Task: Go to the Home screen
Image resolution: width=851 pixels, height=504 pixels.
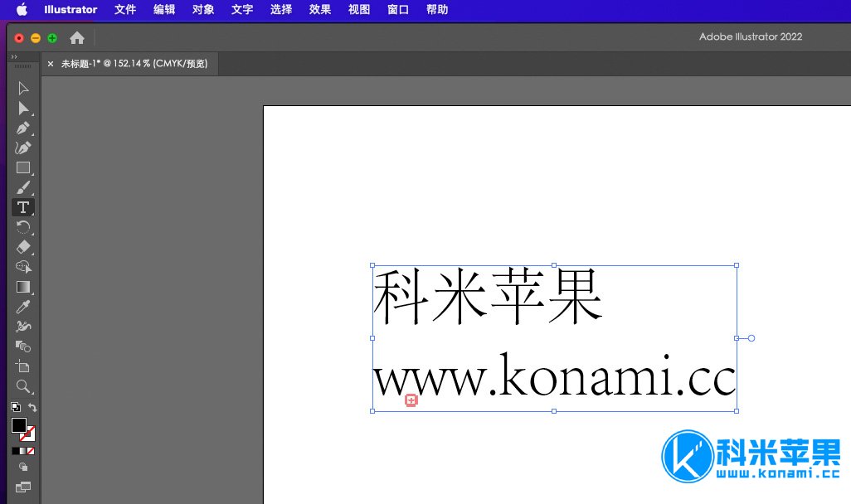Action: pyautogui.click(x=77, y=37)
